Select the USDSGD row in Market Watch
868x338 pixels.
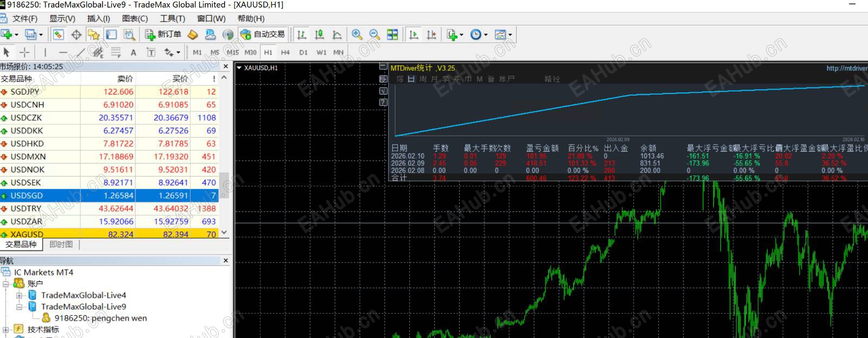point(109,196)
